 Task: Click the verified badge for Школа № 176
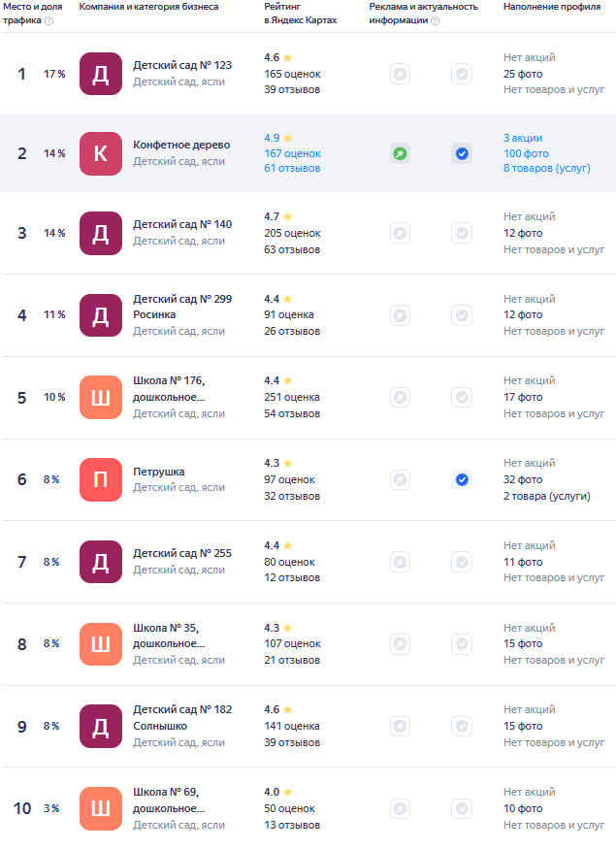[x=462, y=398]
